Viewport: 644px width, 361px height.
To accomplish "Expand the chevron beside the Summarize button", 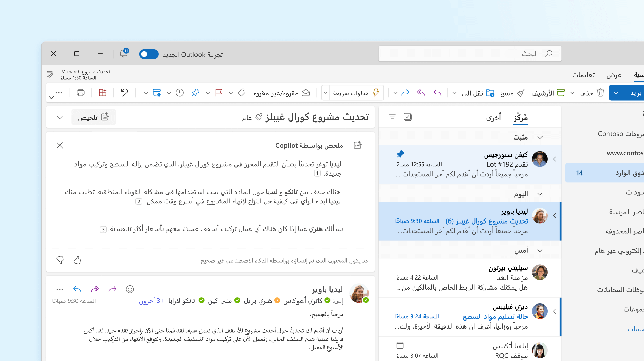I will coord(60,118).
